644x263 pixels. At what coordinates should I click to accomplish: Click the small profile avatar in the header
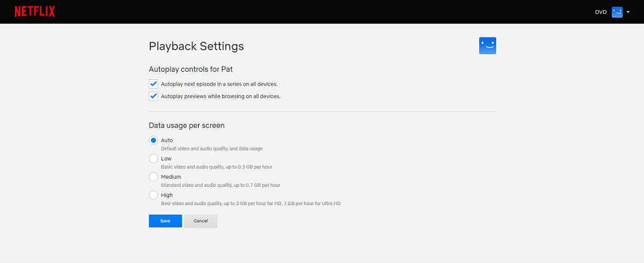(x=617, y=12)
